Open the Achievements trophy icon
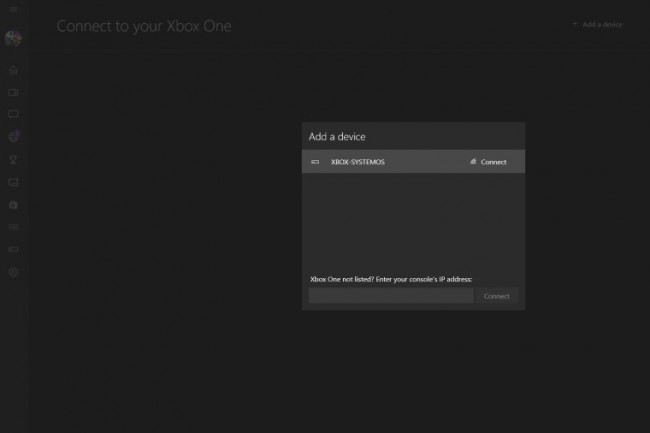The image size is (650, 433). 13,160
